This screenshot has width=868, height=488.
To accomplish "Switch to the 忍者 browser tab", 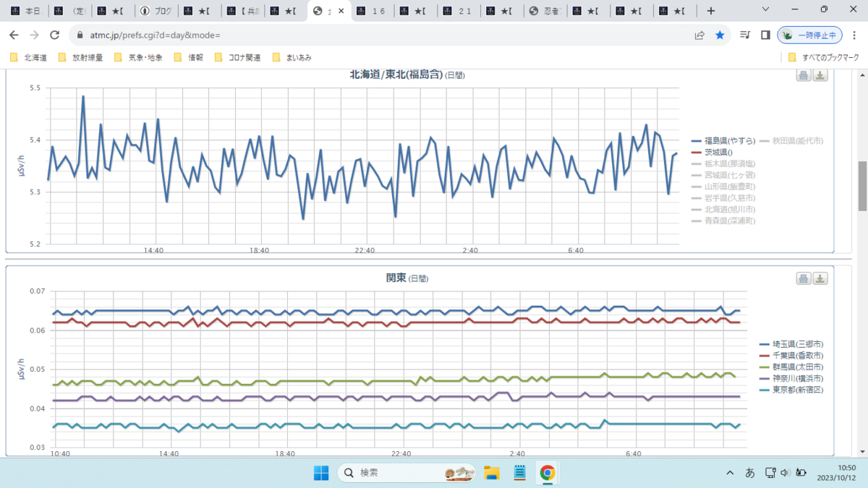I will (546, 11).
